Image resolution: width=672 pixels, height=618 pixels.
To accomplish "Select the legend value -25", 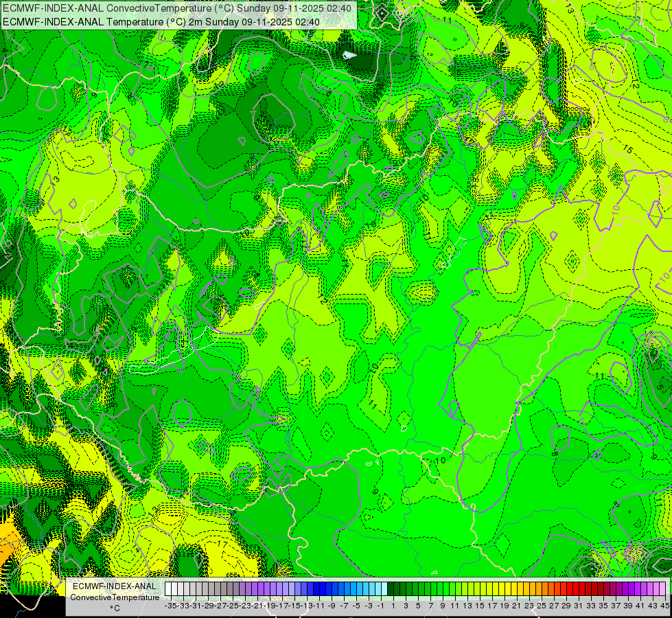I will [x=233, y=606].
